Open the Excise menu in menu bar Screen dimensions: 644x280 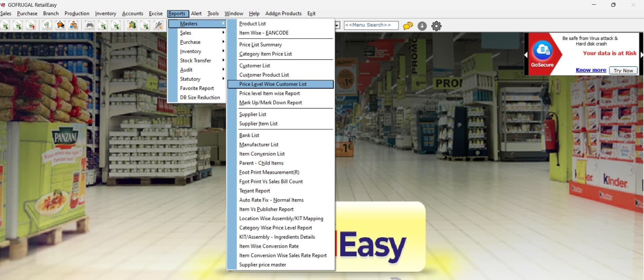(156, 13)
